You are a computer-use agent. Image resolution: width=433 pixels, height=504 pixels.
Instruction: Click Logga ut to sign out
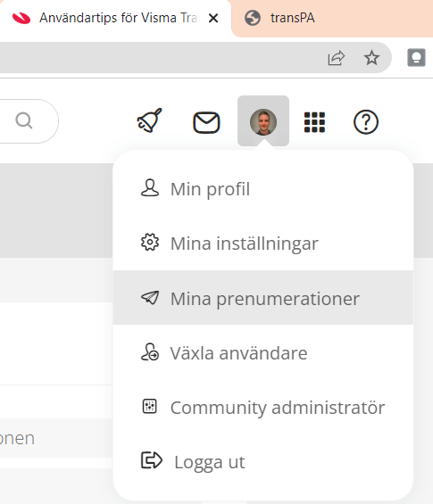point(262,461)
